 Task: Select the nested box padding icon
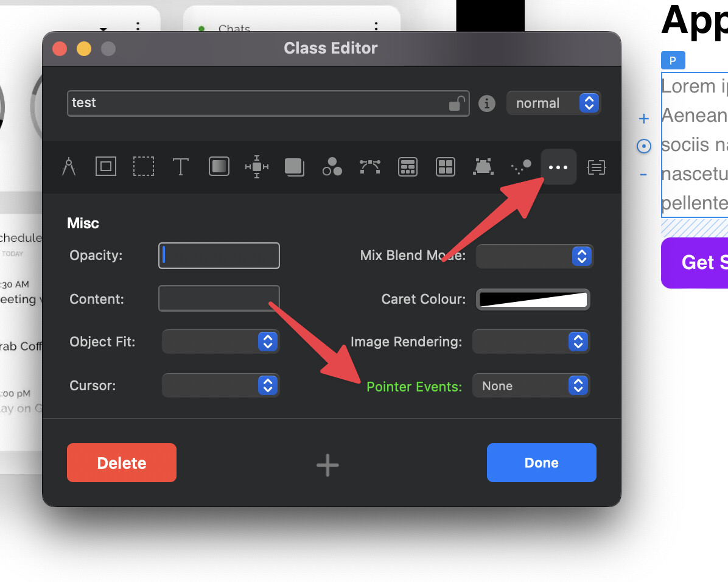pyautogui.click(x=106, y=166)
